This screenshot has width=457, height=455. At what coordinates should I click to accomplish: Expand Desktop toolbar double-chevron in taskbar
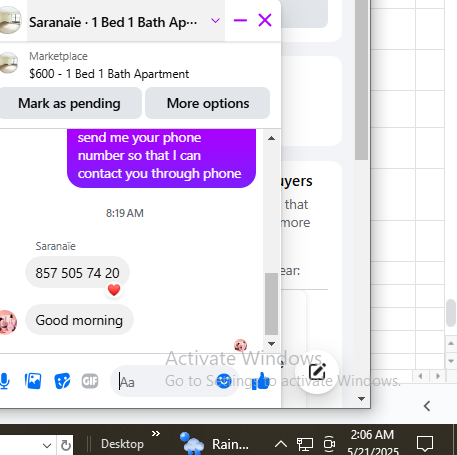click(x=156, y=434)
